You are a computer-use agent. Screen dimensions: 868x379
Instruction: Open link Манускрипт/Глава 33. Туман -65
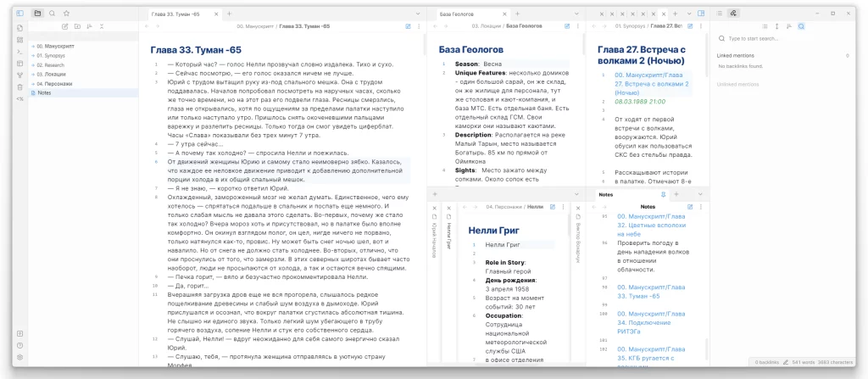pyautogui.click(x=652, y=290)
